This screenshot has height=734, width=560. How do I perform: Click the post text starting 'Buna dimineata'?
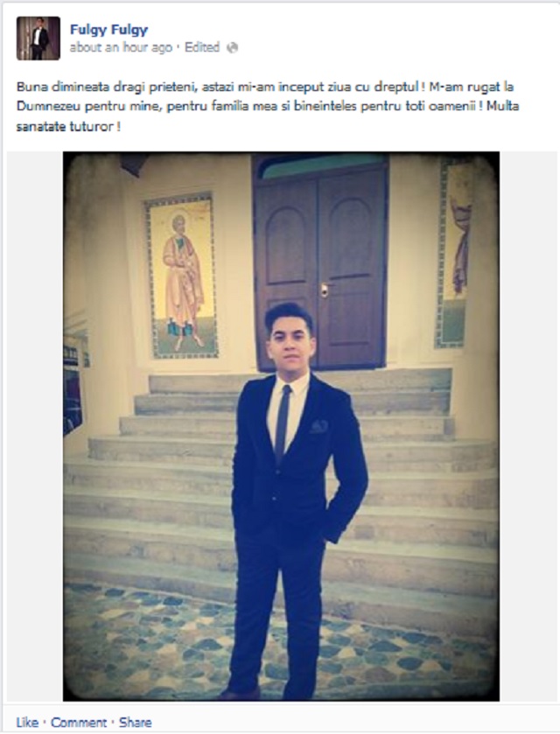pyautogui.click(x=268, y=106)
